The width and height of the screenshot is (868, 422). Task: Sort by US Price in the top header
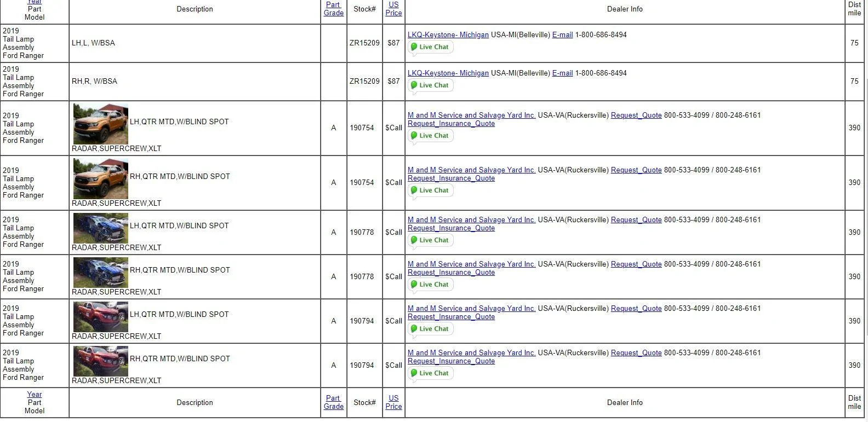[x=393, y=9]
